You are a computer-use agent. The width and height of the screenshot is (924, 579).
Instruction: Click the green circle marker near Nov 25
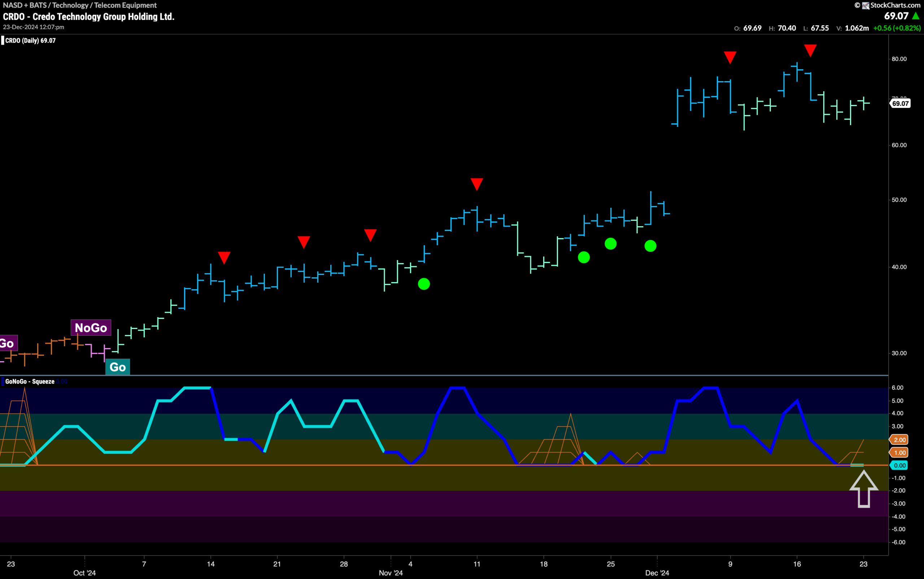(x=610, y=244)
